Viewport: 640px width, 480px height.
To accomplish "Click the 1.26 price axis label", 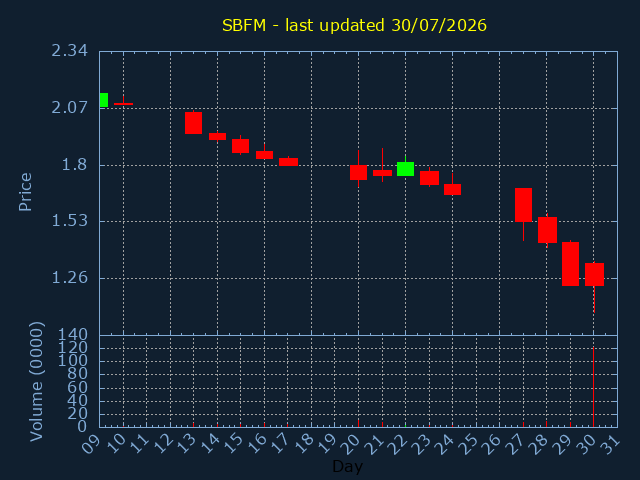I will click(x=69, y=278).
